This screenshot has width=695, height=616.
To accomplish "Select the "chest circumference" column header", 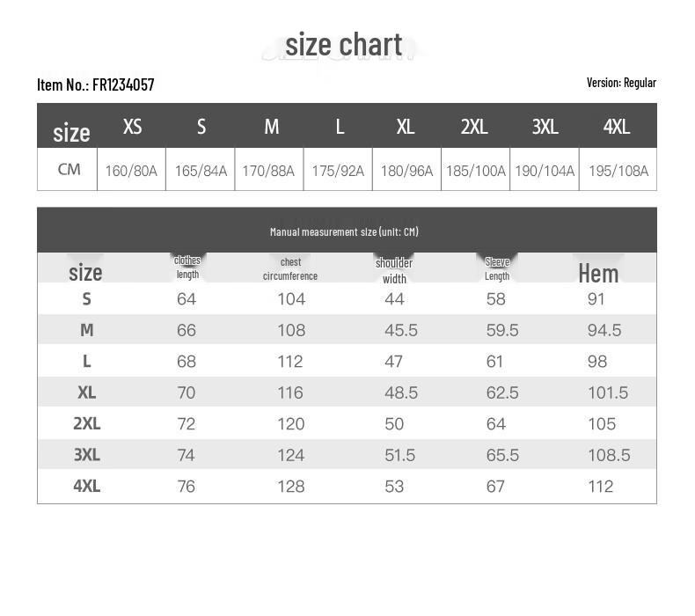I will click(x=290, y=269).
